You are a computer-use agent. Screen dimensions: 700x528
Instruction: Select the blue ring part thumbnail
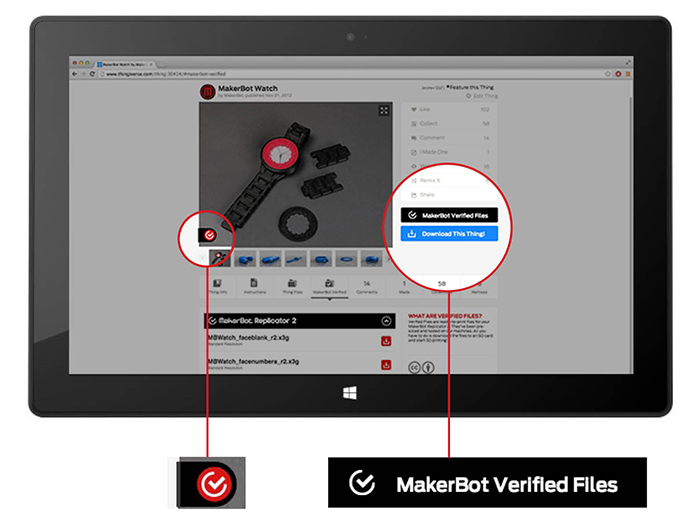point(346,259)
